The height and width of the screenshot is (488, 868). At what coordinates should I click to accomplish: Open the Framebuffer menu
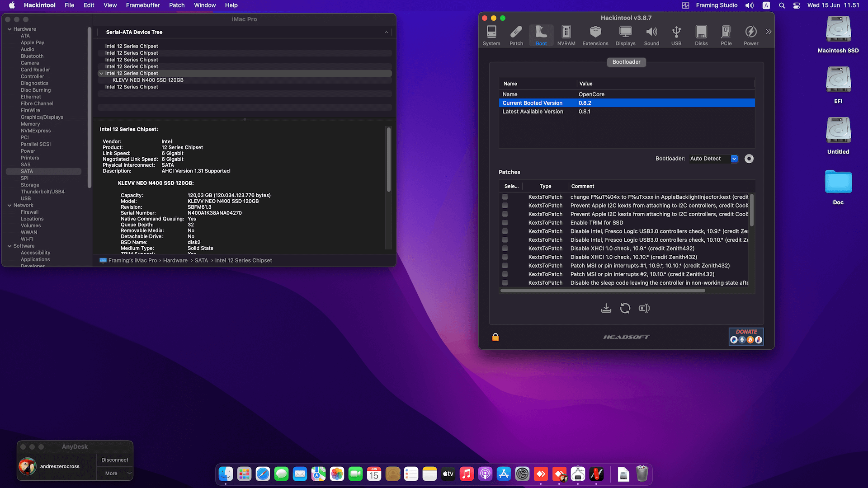coord(143,5)
